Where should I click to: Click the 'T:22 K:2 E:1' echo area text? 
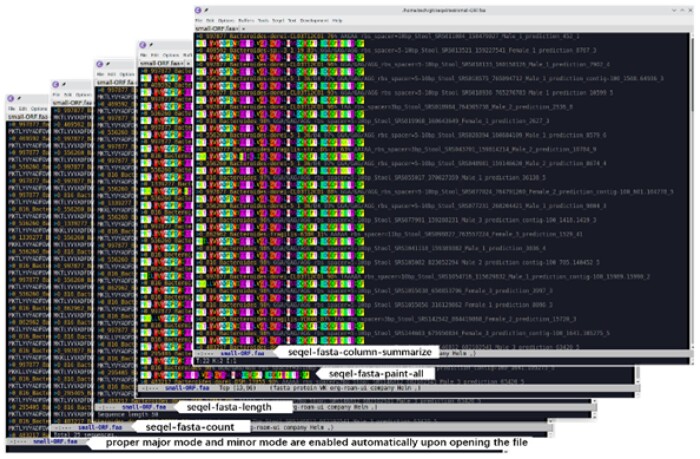coord(217,361)
